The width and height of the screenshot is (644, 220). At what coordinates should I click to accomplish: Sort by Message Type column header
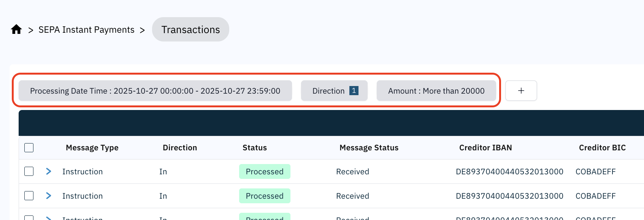pos(92,148)
